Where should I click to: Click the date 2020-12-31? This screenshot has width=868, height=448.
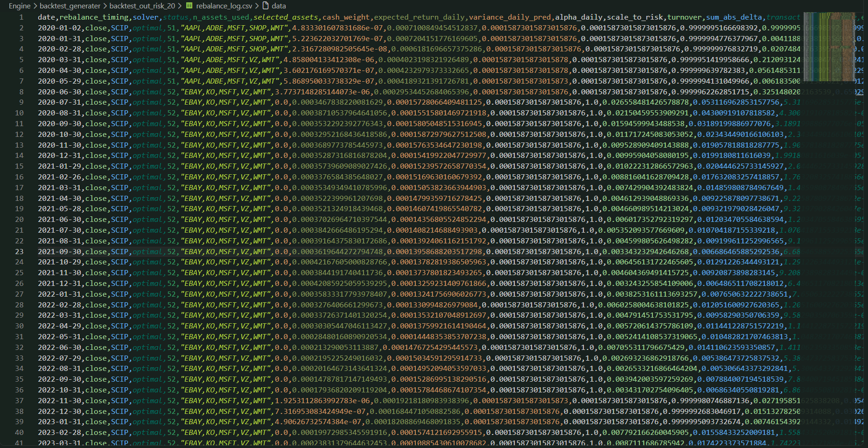pos(59,155)
